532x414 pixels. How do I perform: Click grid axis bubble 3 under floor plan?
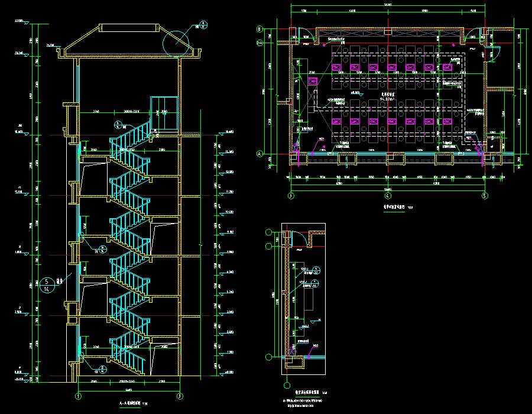tap(291, 195)
